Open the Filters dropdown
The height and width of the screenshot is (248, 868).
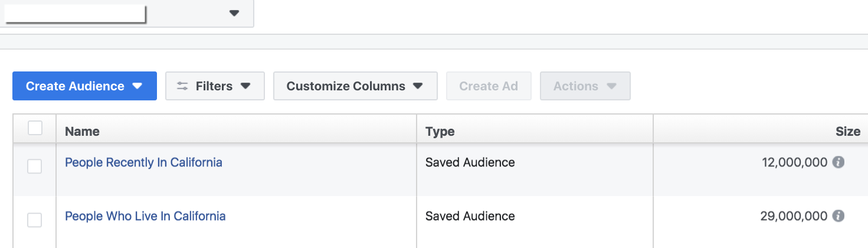(215, 86)
